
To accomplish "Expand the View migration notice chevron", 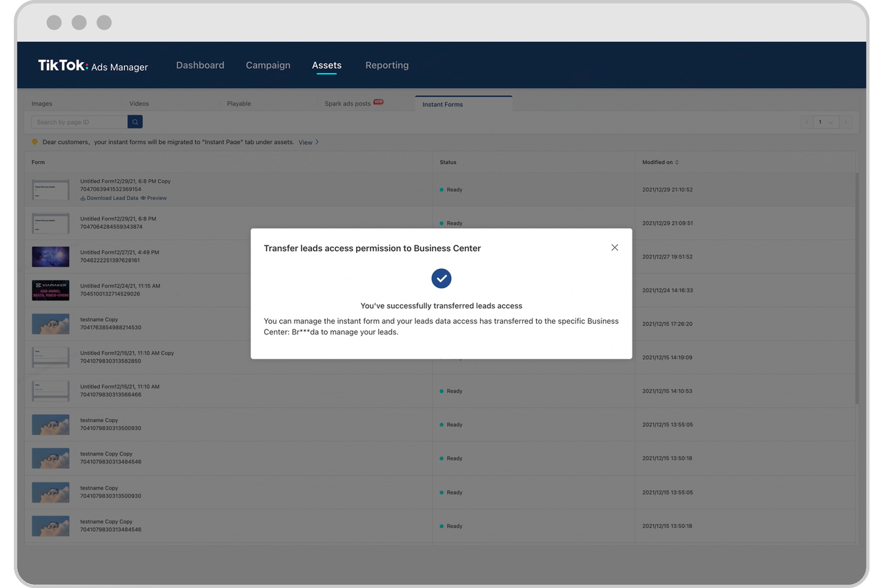I will click(x=317, y=143).
